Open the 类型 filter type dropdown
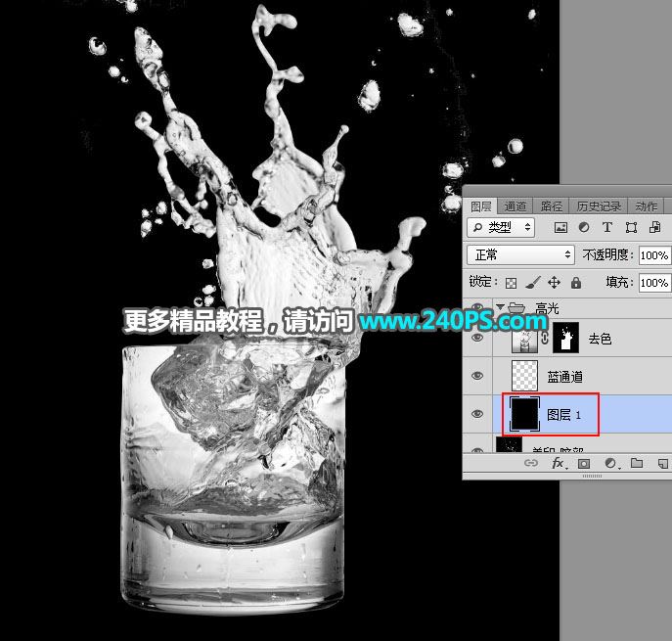 tap(501, 227)
